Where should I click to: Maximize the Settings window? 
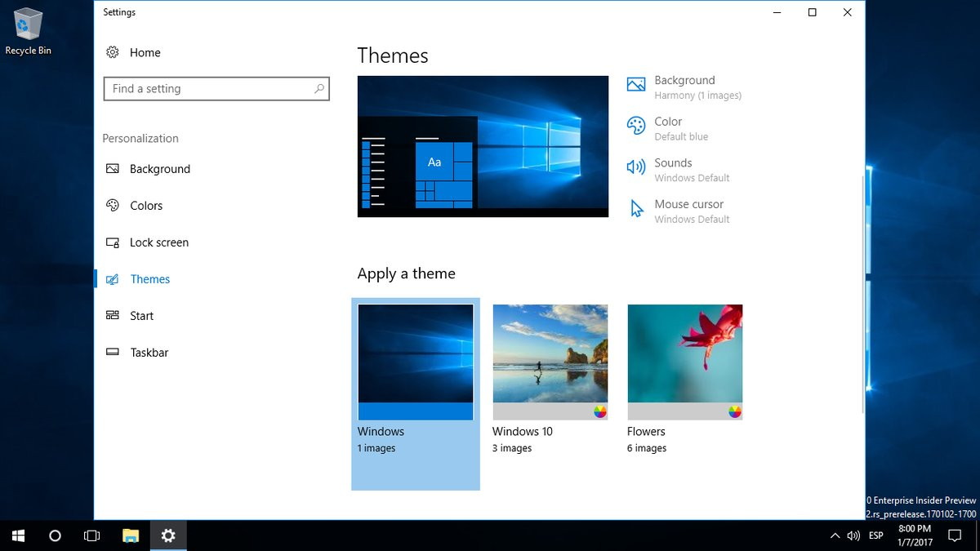coord(812,12)
